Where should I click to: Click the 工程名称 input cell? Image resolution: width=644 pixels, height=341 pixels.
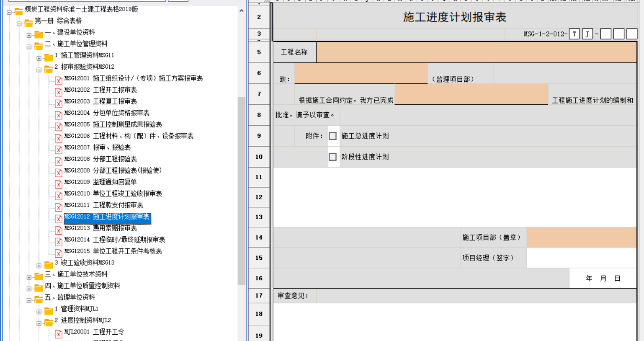(x=476, y=52)
